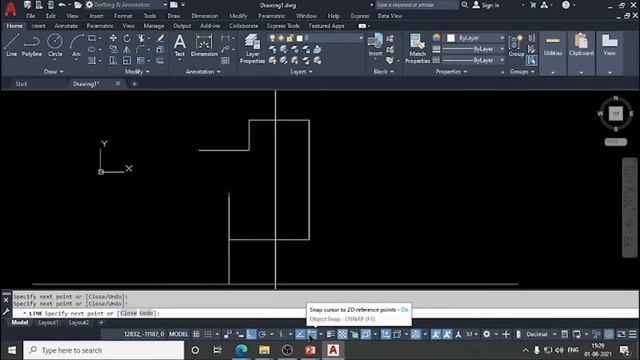Click the Undo option in command line

pos(146,313)
